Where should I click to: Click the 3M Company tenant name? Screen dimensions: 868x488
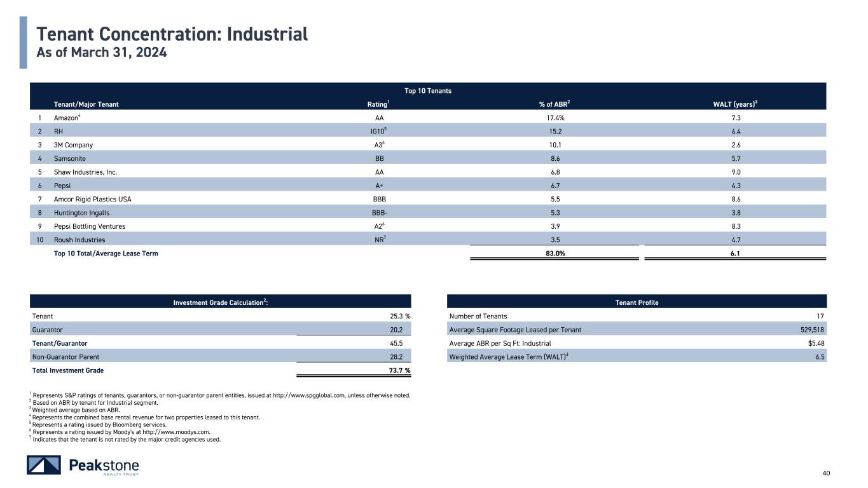click(x=73, y=145)
